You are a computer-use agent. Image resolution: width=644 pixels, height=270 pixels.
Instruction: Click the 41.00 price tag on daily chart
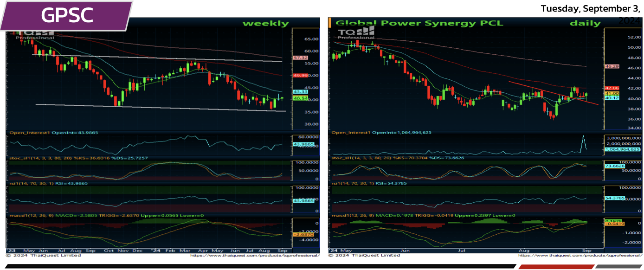coord(612,93)
